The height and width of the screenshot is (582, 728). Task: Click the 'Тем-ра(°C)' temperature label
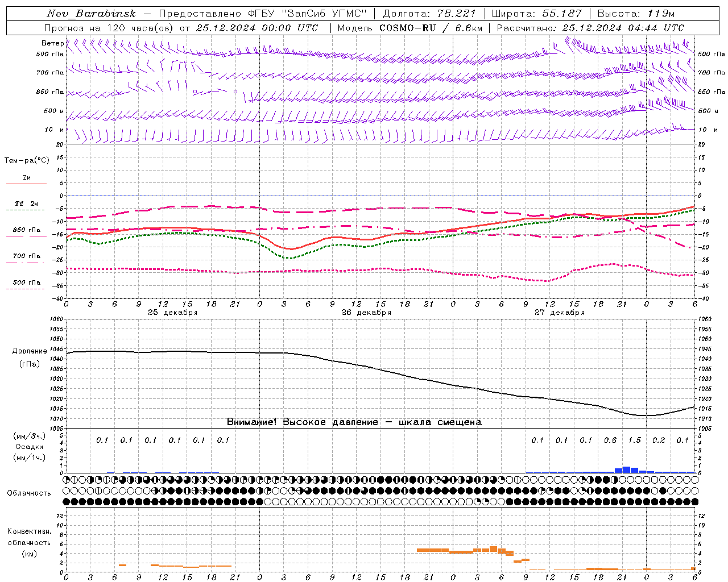point(27,161)
